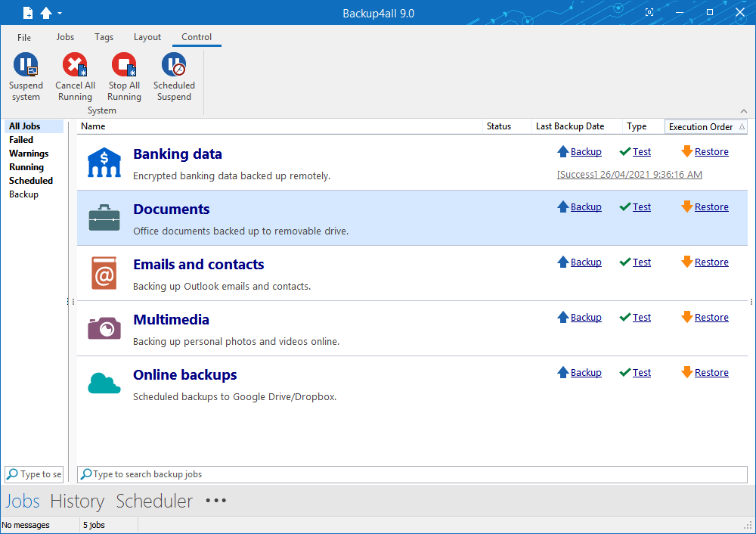
Task: Click the Suspend system icon
Action: click(x=26, y=66)
